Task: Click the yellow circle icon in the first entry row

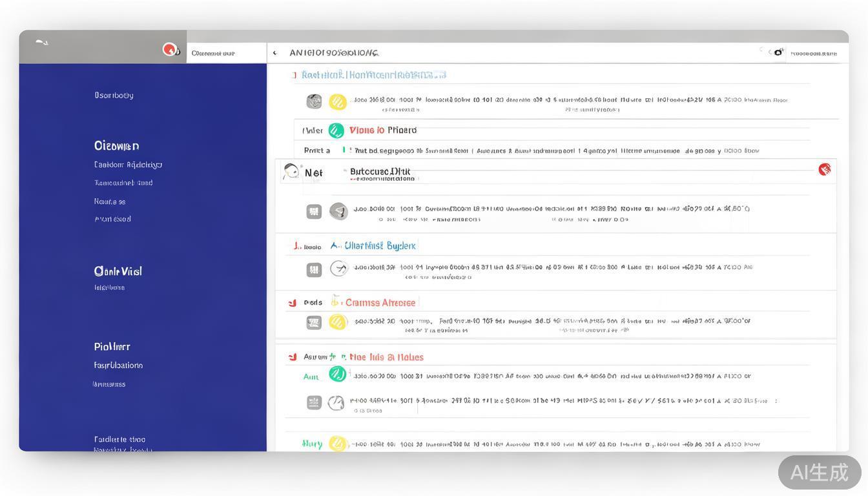Action: 338,101
